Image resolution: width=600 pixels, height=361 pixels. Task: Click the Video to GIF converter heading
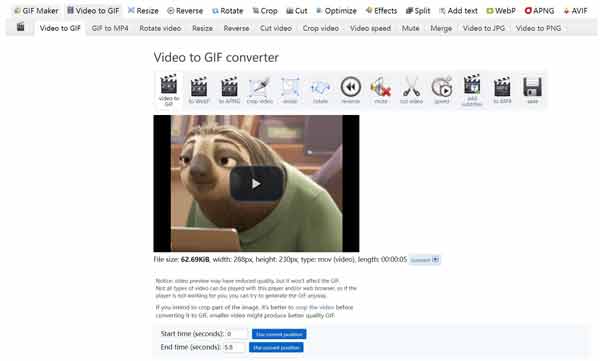tap(216, 57)
